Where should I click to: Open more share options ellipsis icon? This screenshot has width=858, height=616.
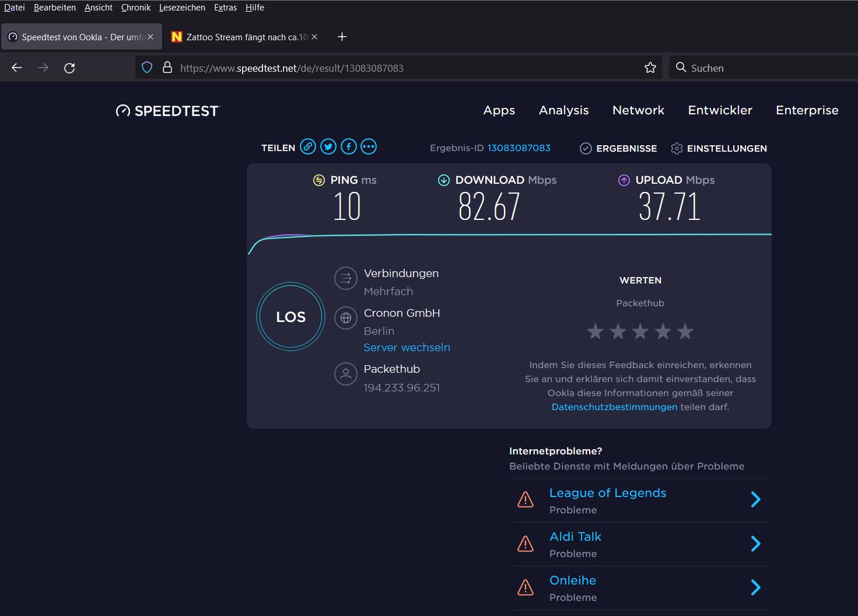point(369,146)
